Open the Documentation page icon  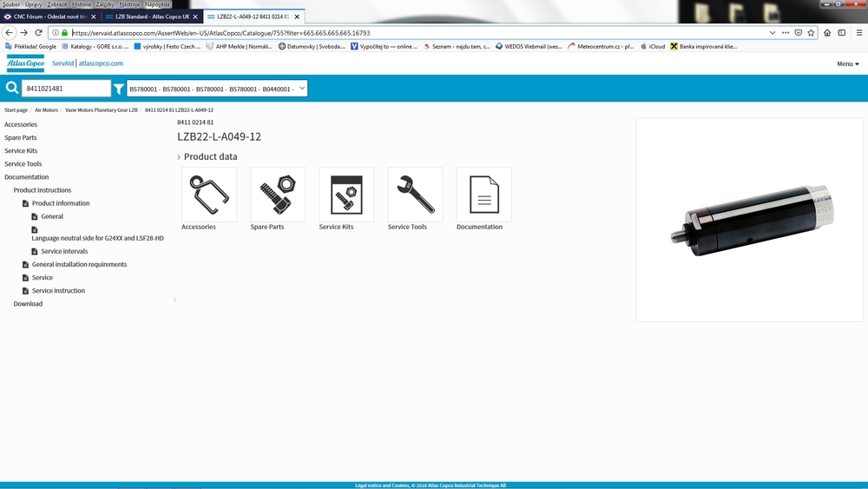point(483,195)
